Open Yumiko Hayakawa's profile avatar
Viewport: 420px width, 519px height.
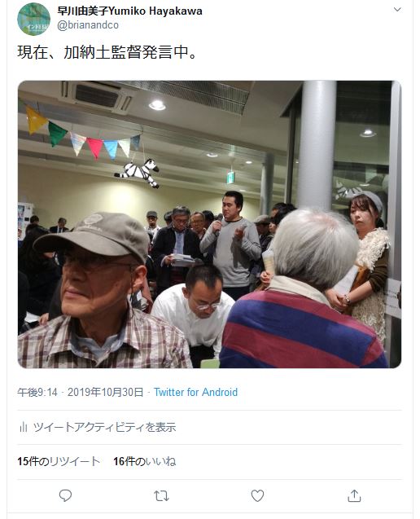point(33,19)
